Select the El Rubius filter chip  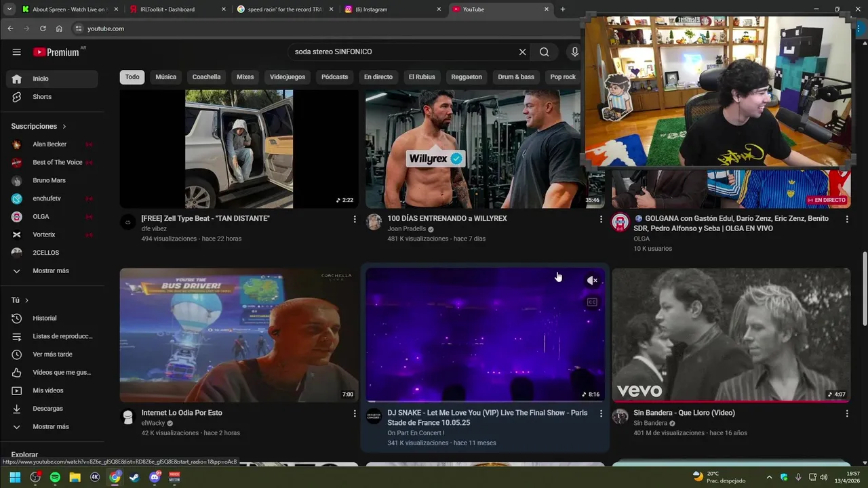422,77
